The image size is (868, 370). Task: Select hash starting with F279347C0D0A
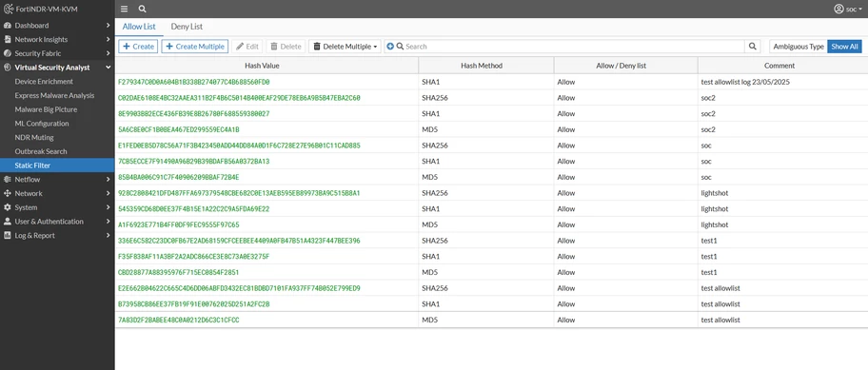point(194,82)
